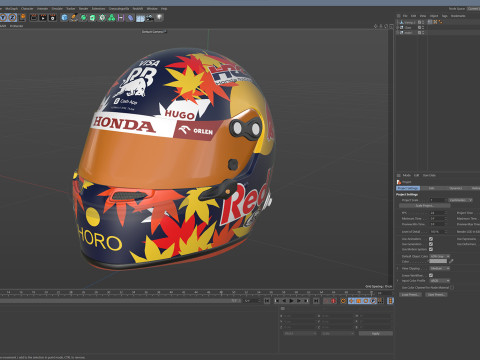This screenshot has width=480, height=360.
Task: Open the Project Scale units dropdown
Action: coord(460,200)
